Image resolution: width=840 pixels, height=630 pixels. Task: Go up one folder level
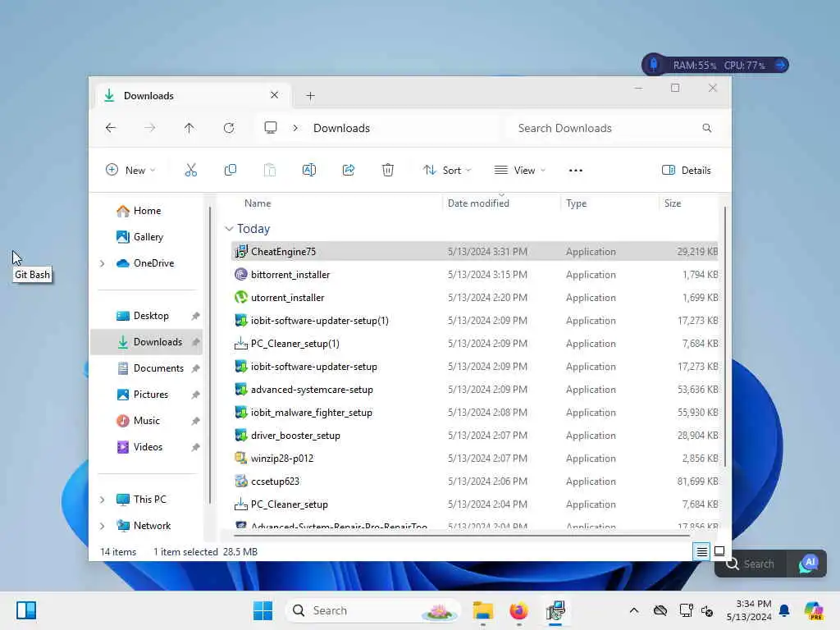coord(189,128)
